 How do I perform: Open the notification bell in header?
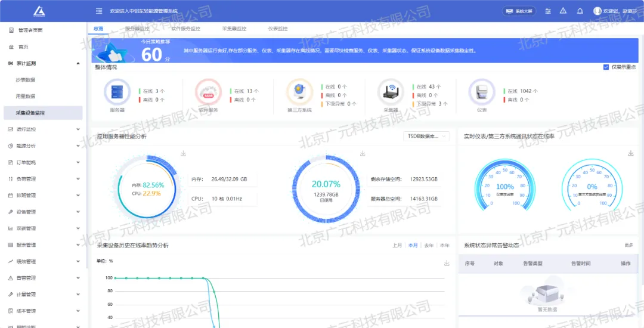click(x=580, y=11)
